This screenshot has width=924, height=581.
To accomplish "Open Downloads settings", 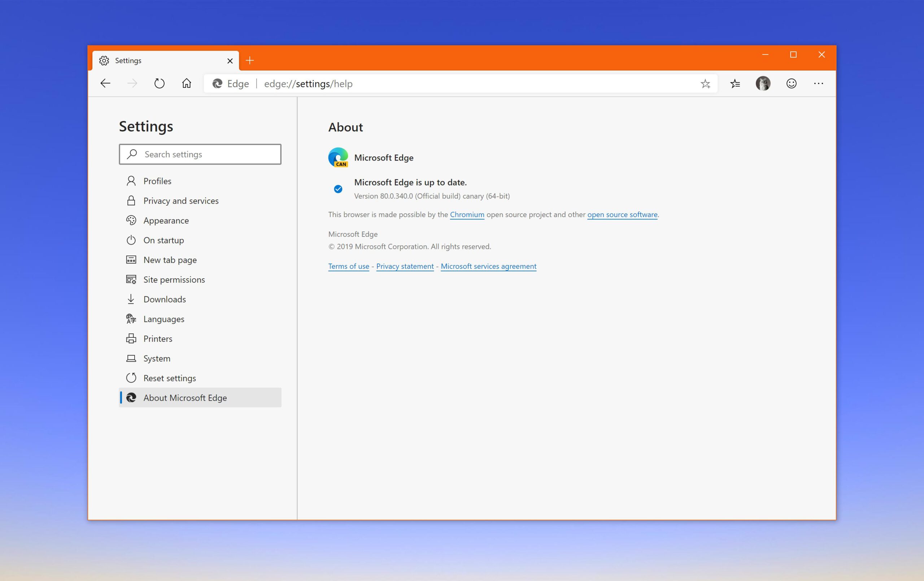I will 200,299.
